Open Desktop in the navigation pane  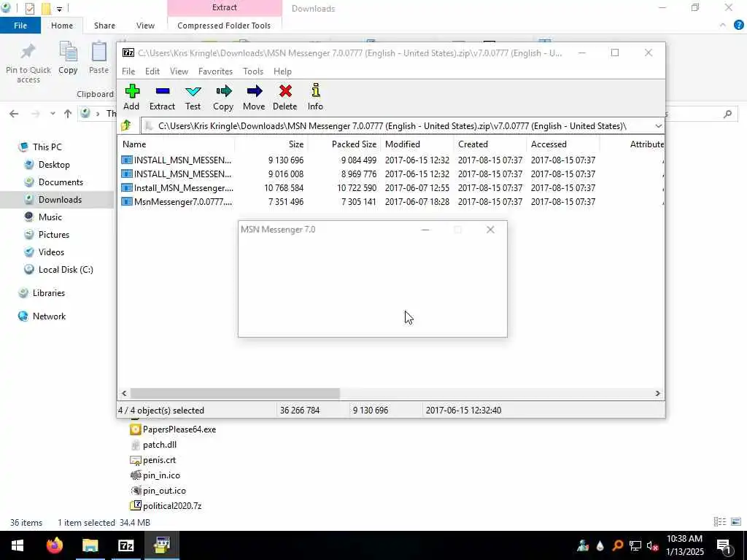(x=54, y=165)
